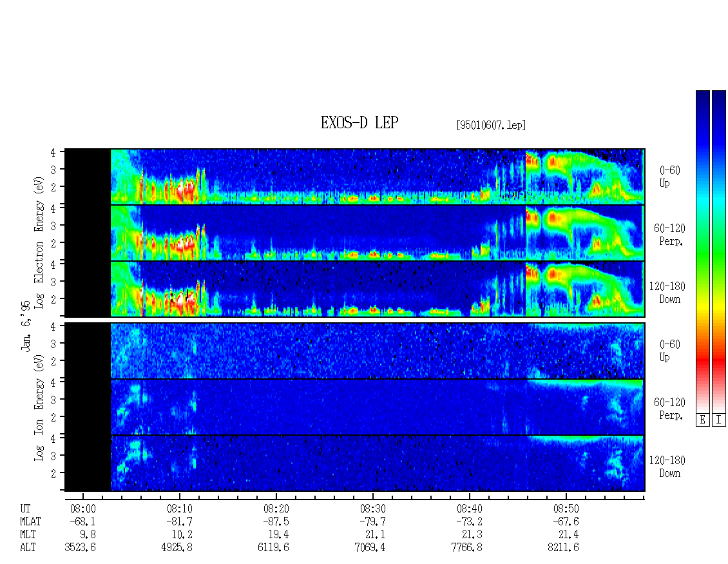This screenshot has width=728, height=564.
Task: Click the MLAT value -79.7
Action: (x=372, y=521)
